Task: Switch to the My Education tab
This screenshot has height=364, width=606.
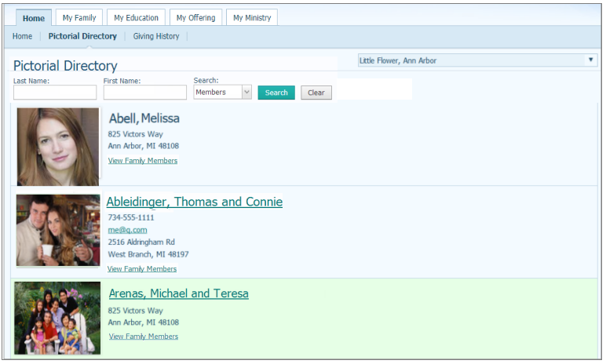Action: pos(136,18)
